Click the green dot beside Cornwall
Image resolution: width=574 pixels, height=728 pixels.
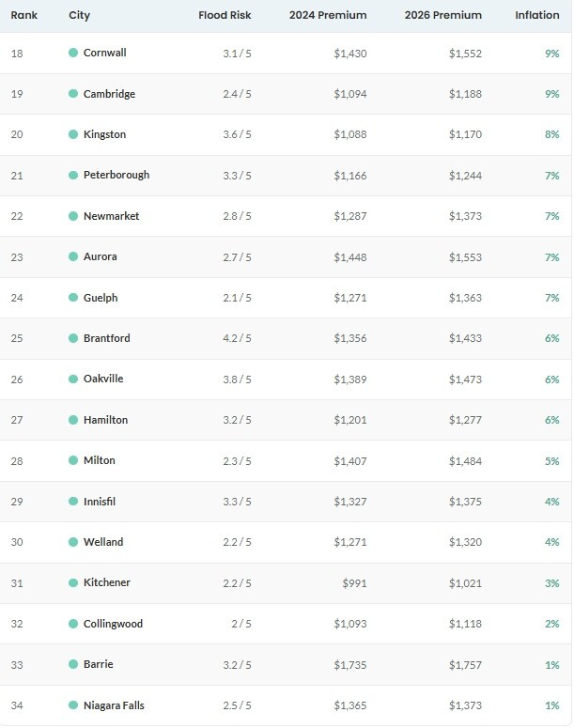[x=73, y=53]
